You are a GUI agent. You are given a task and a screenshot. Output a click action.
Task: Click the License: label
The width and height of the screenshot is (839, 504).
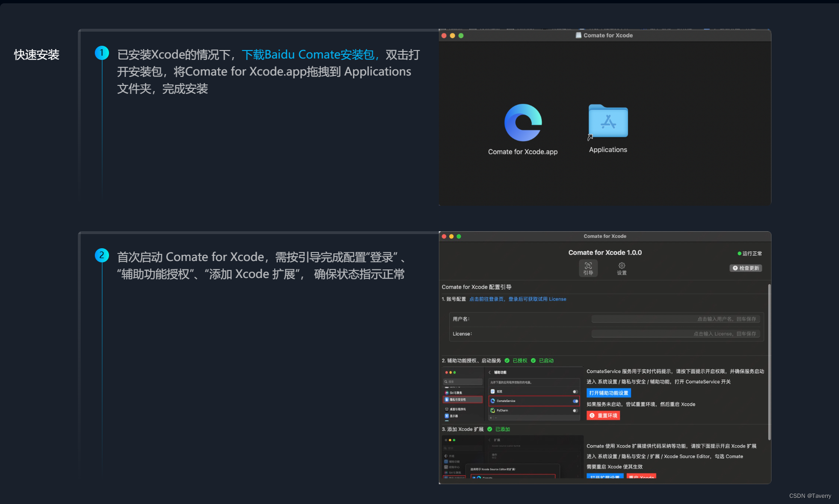click(x=462, y=334)
